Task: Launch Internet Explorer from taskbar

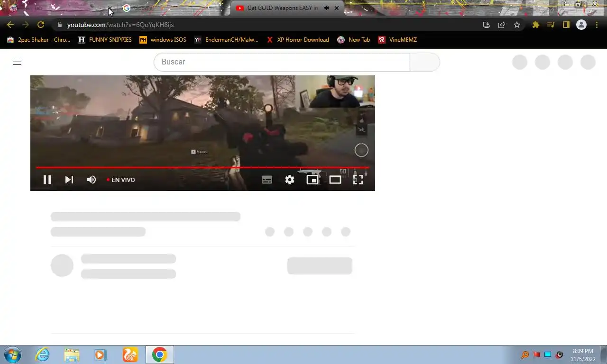Action: point(43,355)
